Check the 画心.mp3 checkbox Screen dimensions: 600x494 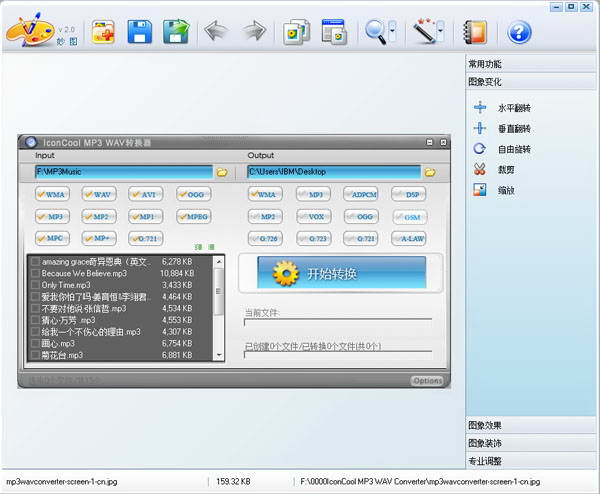(36, 344)
